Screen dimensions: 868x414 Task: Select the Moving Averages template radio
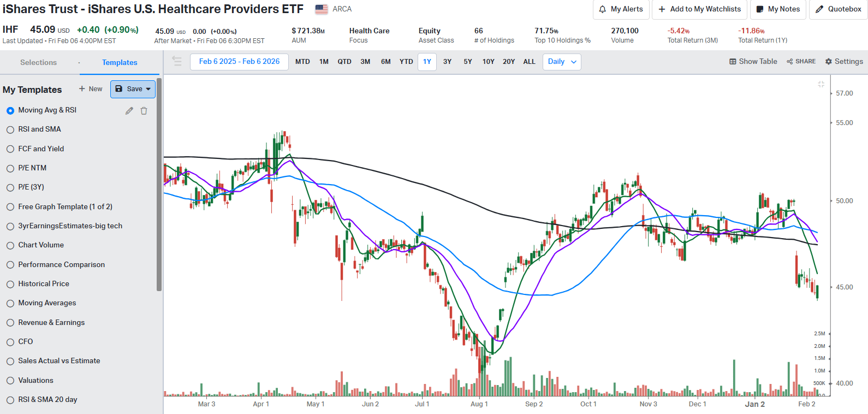pos(10,303)
